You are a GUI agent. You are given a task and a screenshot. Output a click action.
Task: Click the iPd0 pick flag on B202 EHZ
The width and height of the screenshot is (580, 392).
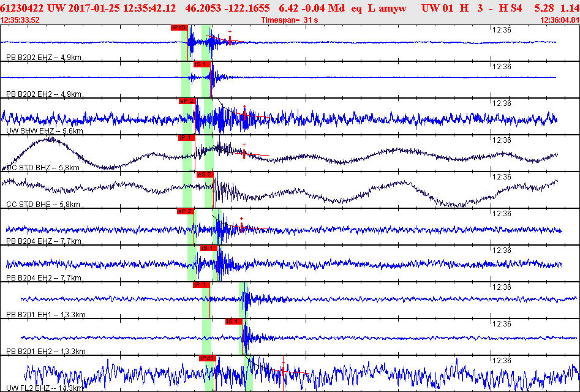point(179,28)
